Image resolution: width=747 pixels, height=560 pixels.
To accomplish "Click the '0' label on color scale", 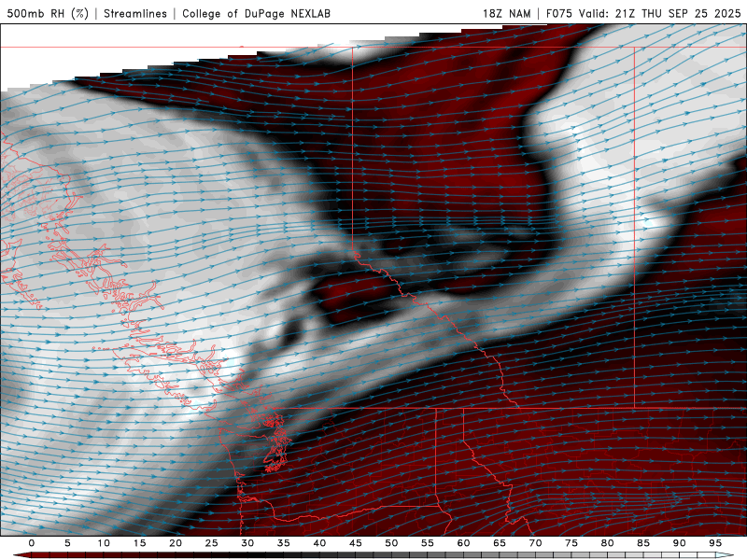I will (32, 543).
